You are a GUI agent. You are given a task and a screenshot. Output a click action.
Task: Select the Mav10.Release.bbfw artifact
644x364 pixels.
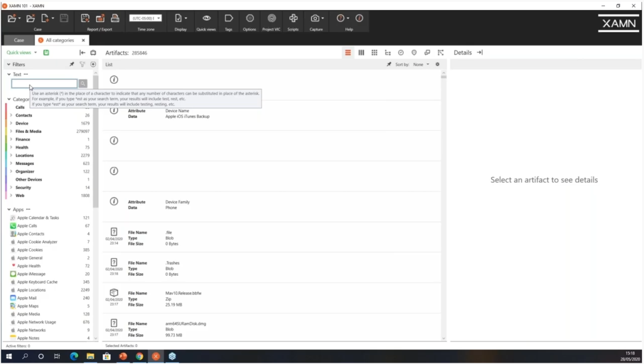[272, 299]
